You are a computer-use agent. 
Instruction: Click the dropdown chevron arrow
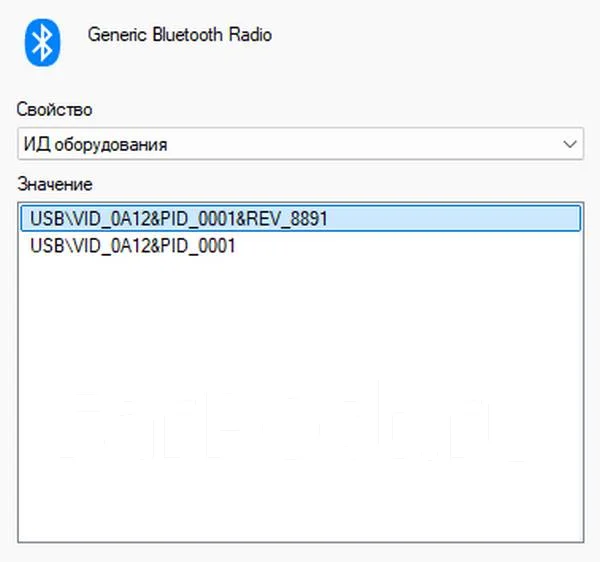tap(570, 144)
